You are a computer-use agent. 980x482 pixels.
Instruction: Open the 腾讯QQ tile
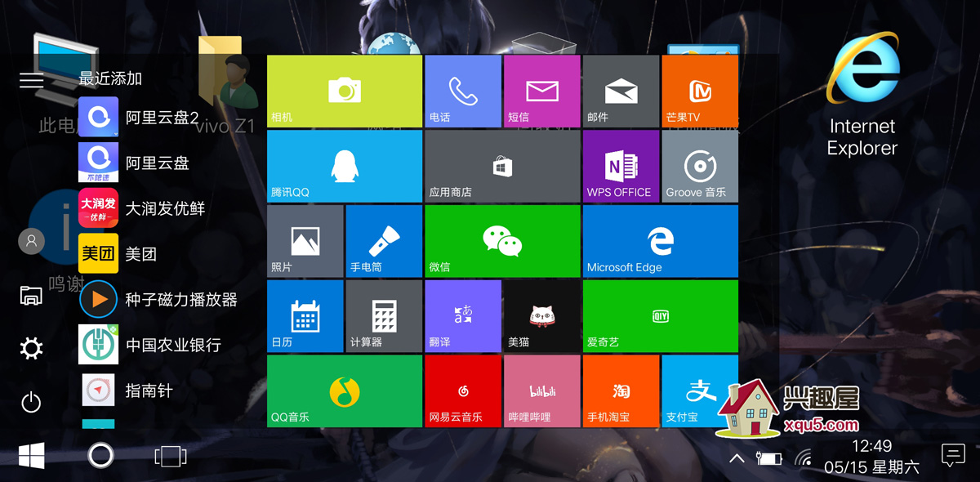(345, 166)
